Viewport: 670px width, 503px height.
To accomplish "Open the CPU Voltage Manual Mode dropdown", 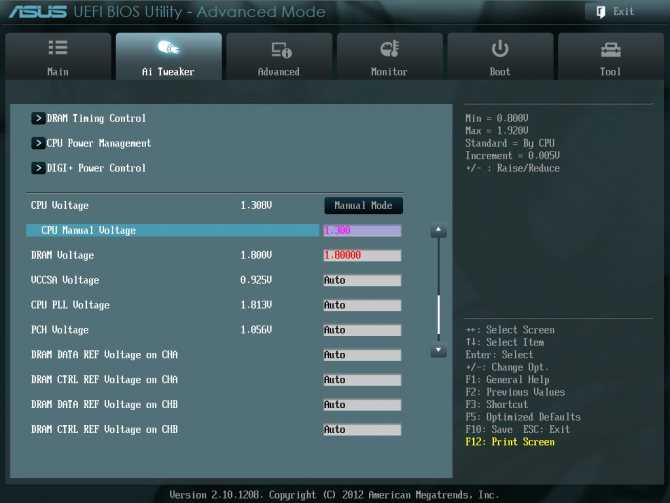I will (363, 206).
